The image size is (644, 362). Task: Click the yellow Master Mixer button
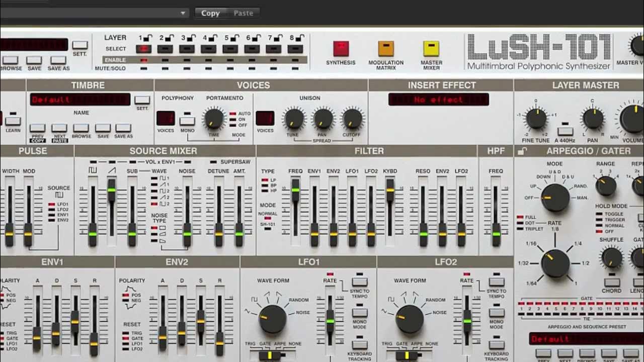tap(431, 48)
